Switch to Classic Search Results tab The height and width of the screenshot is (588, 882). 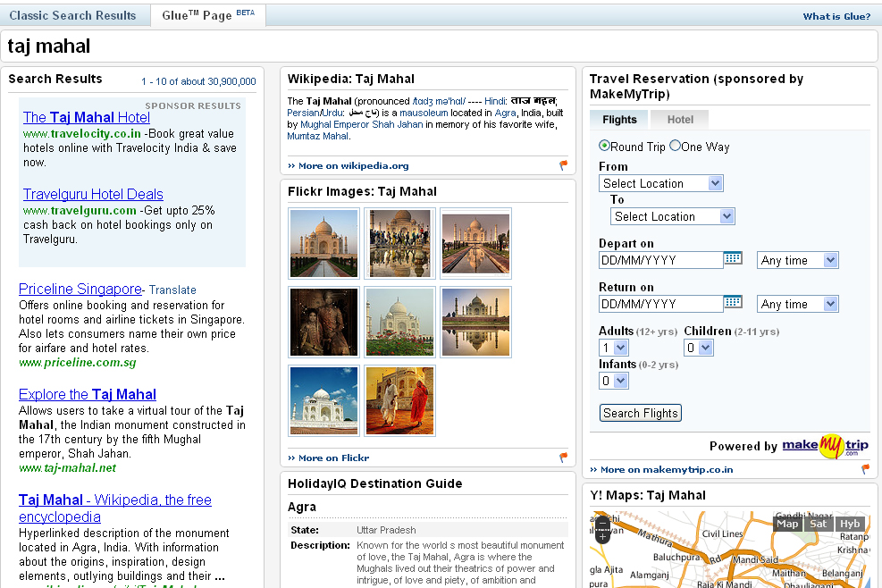[x=73, y=15]
